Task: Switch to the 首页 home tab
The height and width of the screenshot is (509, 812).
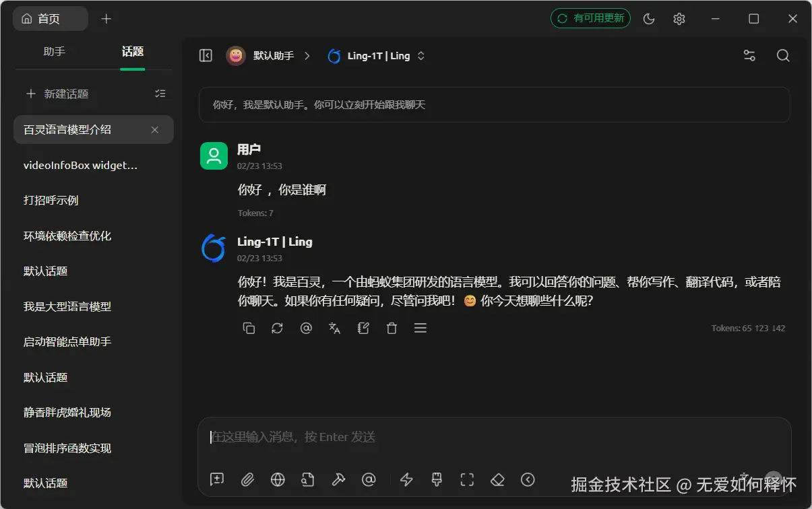Action: [x=51, y=18]
